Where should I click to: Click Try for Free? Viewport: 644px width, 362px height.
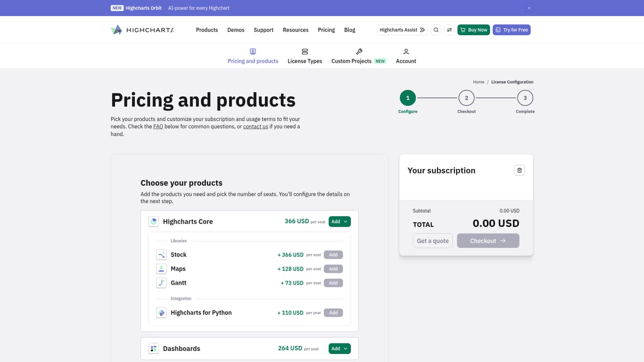(512, 30)
